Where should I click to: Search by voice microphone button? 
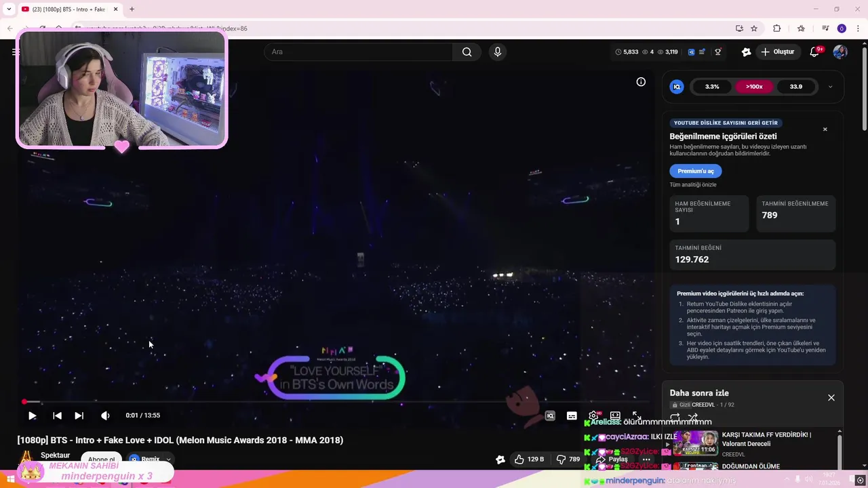[x=498, y=52]
